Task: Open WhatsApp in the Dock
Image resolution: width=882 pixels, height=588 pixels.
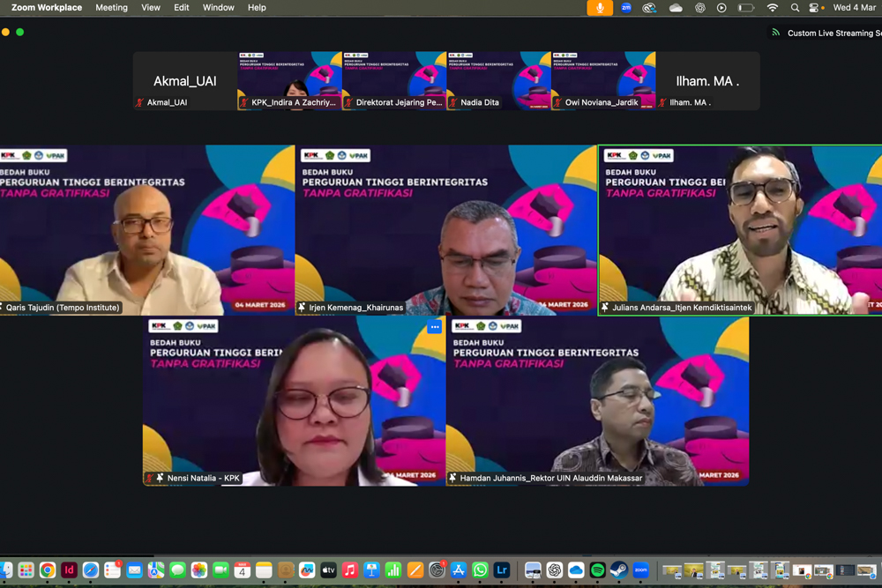Action: (x=480, y=570)
